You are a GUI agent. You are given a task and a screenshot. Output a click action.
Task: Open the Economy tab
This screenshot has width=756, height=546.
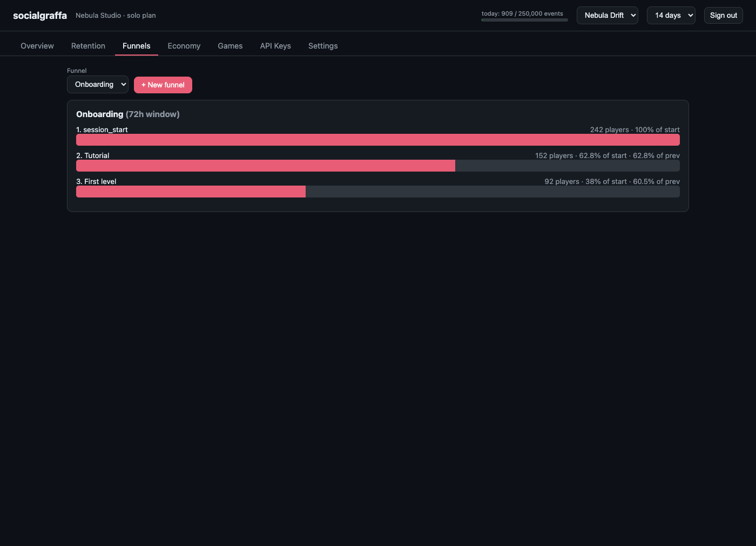184,46
